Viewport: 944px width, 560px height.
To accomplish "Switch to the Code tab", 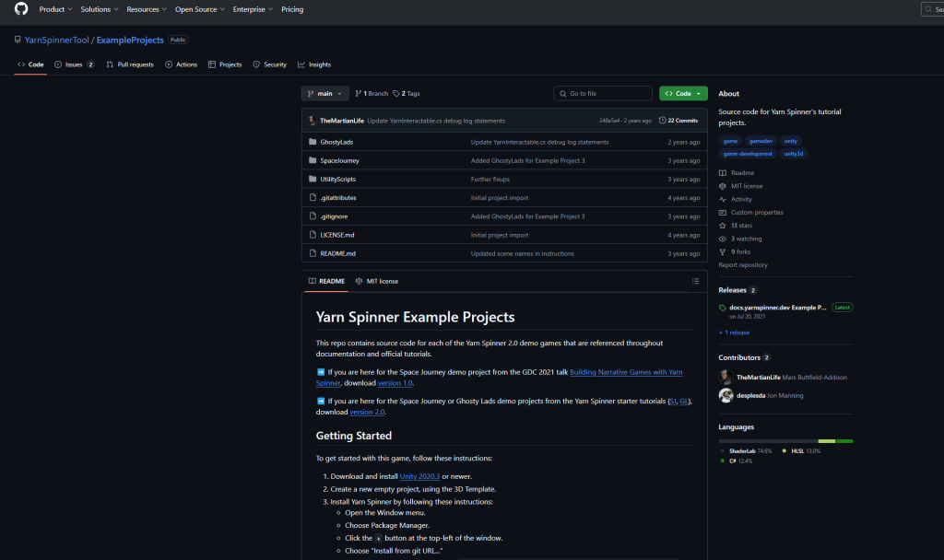I will [x=30, y=64].
